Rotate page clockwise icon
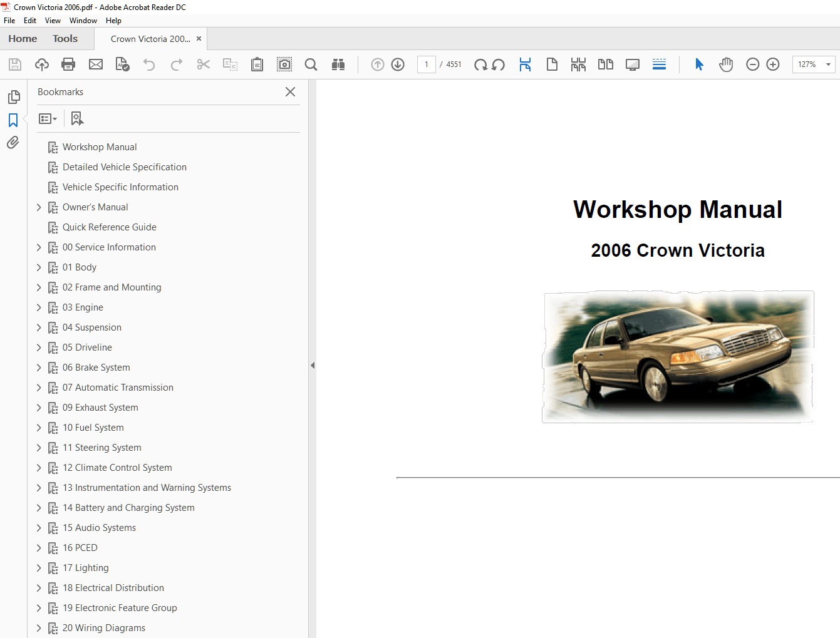 click(x=480, y=64)
